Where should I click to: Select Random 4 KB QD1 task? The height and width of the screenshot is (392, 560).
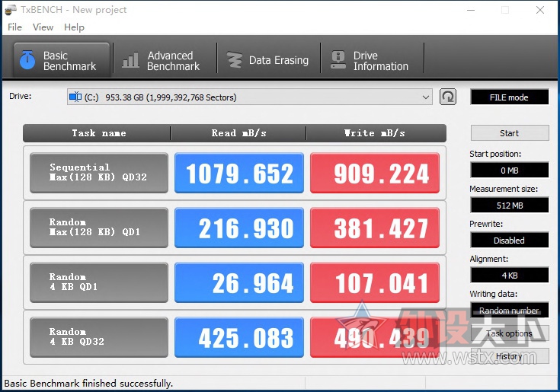[x=99, y=282]
